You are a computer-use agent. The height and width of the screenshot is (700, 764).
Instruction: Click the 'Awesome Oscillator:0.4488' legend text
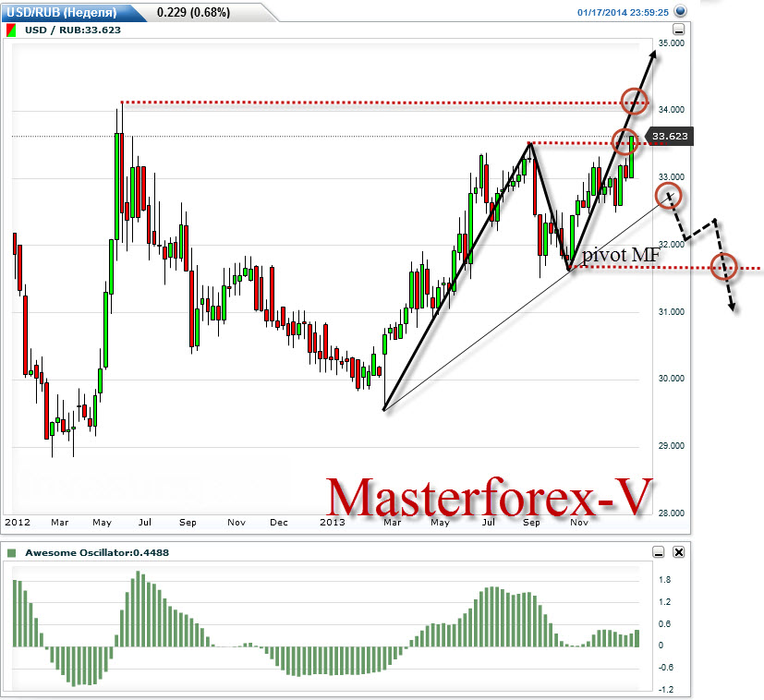click(97, 553)
